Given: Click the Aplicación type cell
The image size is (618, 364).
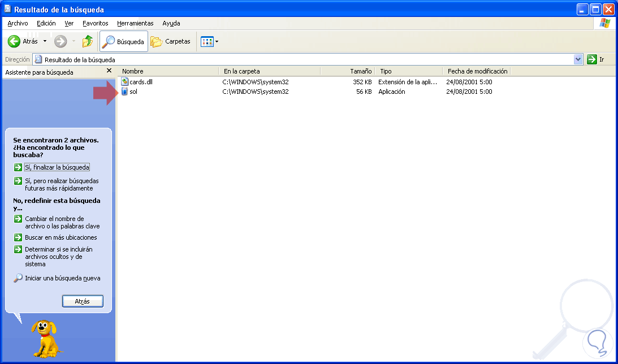Looking at the screenshot, I should (x=392, y=92).
